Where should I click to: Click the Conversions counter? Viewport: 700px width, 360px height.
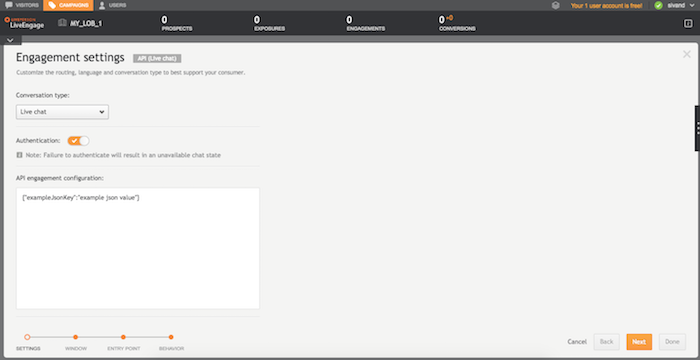point(457,24)
